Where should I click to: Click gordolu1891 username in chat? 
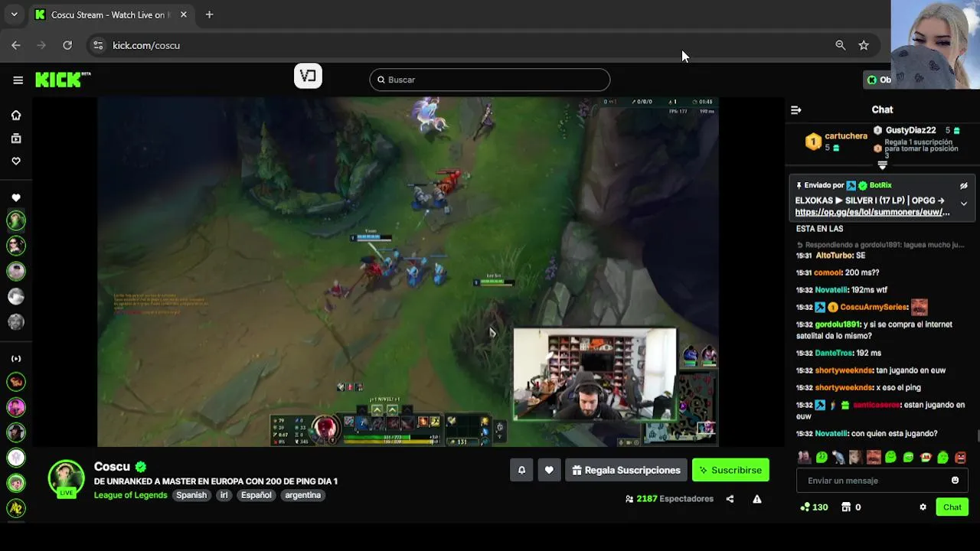click(x=838, y=324)
